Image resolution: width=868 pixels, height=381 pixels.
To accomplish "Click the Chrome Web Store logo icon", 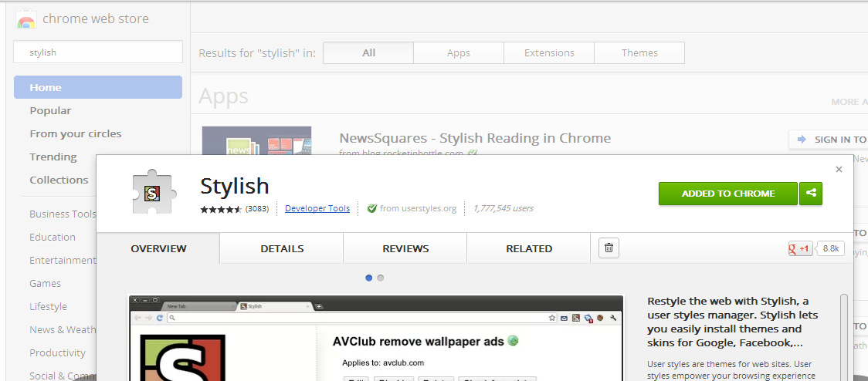I will point(26,19).
